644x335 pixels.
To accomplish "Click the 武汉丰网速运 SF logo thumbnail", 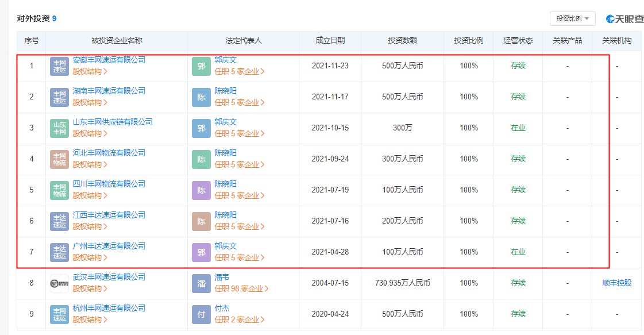I will (x=59, y=283).
